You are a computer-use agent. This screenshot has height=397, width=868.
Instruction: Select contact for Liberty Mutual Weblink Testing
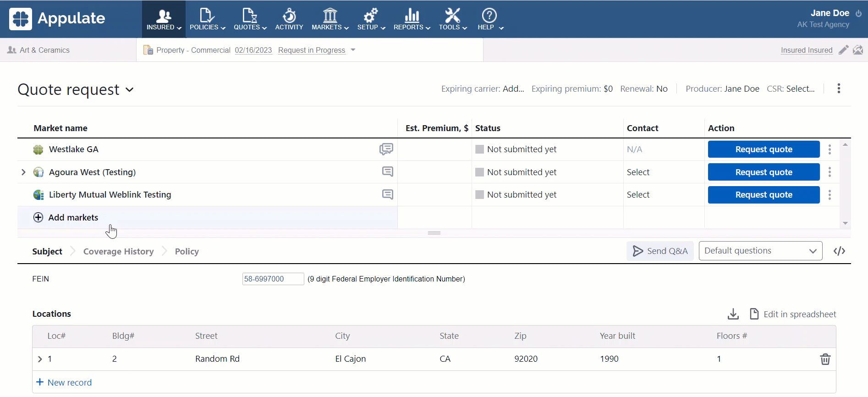pyautogui.click(x=638, y=194)
